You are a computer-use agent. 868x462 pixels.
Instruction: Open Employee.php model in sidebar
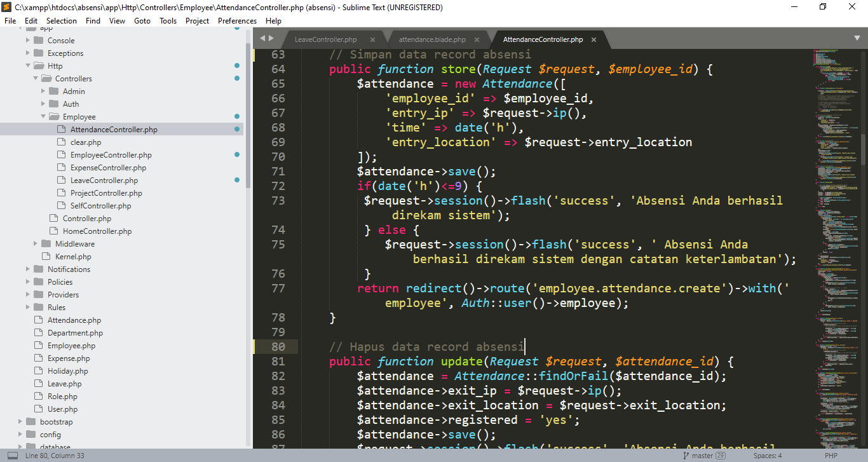[71, 345]
